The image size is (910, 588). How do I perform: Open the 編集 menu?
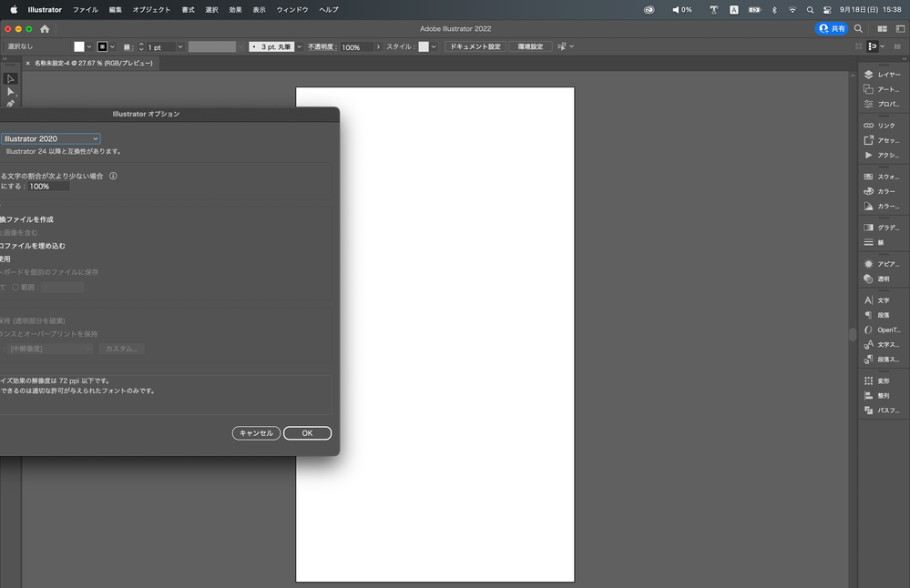click(x=116, y=10)
